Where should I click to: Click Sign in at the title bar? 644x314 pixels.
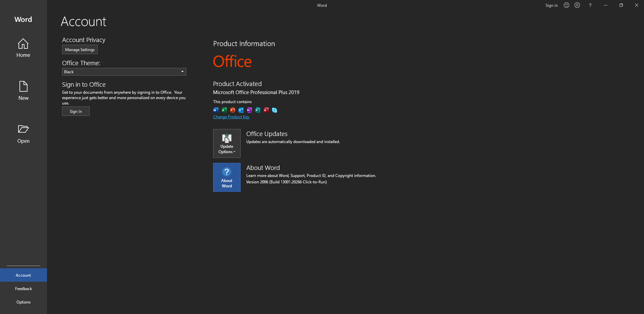click(x=551, y=5)
